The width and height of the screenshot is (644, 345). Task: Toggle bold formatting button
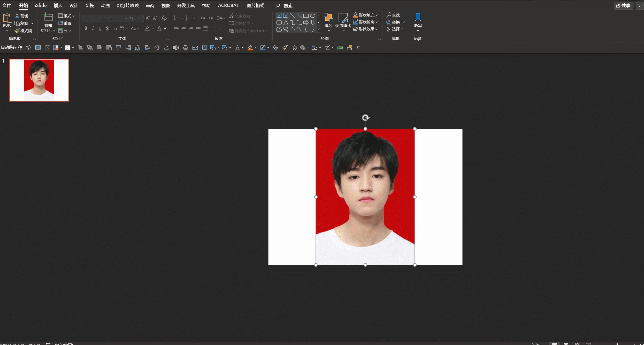(x=86, y=28)
